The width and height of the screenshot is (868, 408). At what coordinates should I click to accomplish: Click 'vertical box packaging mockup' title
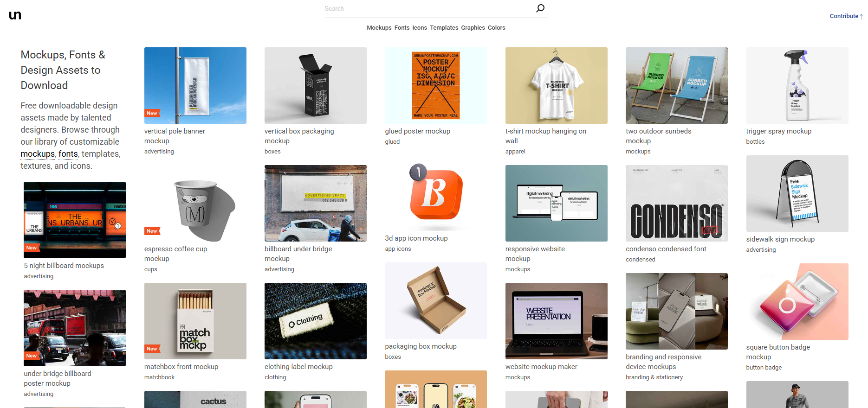point(299,136)
